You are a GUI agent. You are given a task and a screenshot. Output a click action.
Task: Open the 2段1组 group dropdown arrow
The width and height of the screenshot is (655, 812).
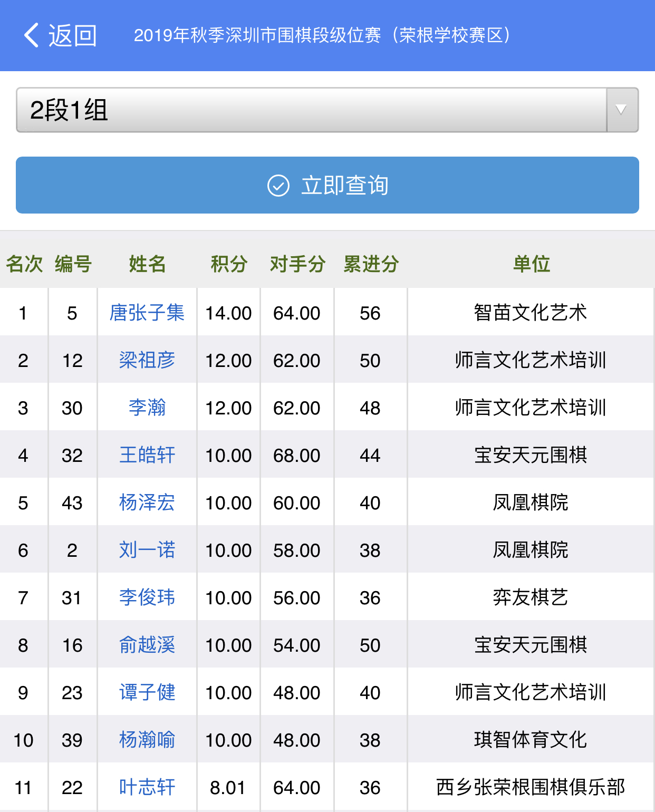click(x=622, y=110)
